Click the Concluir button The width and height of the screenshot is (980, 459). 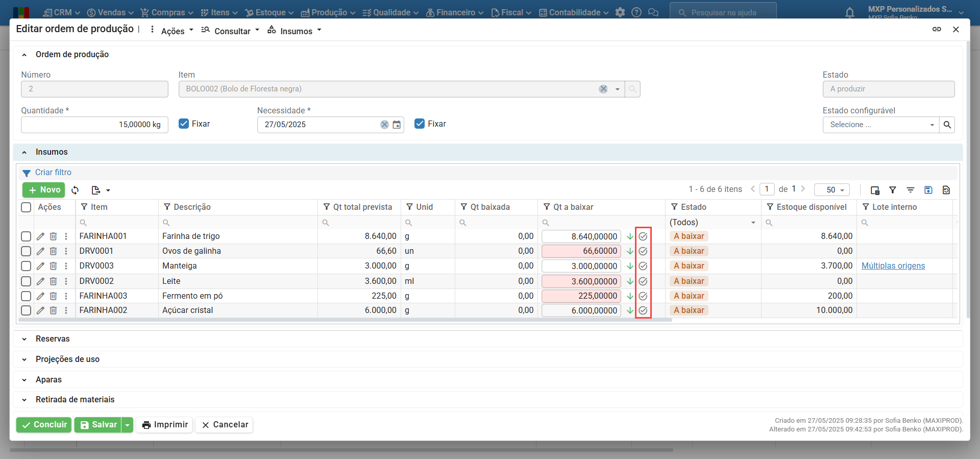click(x=44, y=425)
